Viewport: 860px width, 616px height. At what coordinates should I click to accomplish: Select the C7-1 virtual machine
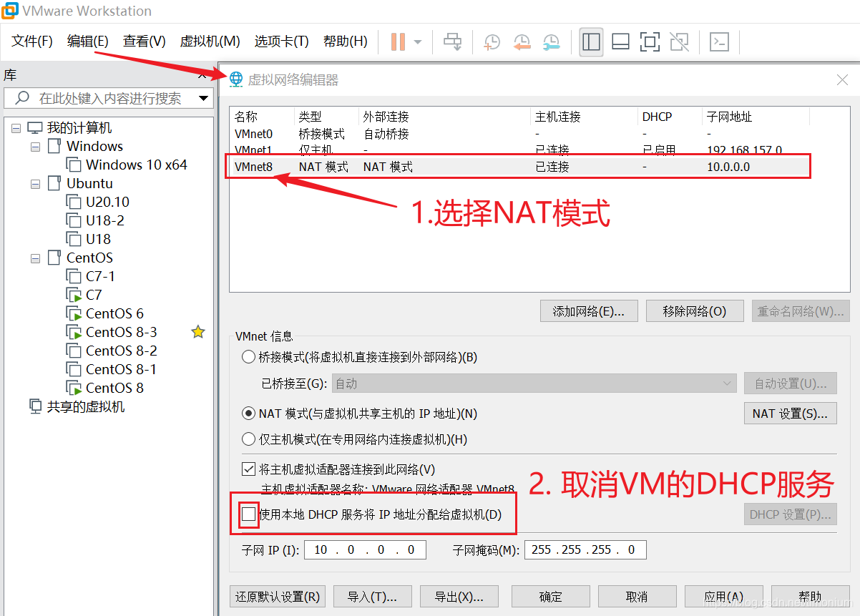coord(91,276)
